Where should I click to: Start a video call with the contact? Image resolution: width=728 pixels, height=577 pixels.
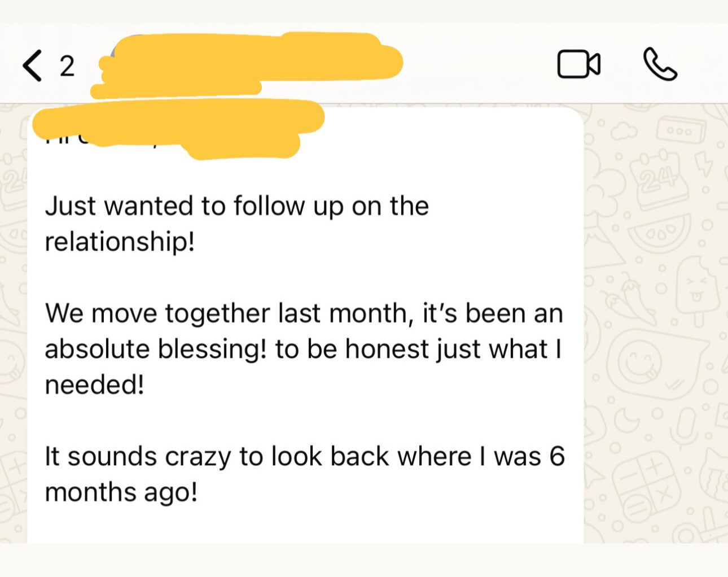578,64
